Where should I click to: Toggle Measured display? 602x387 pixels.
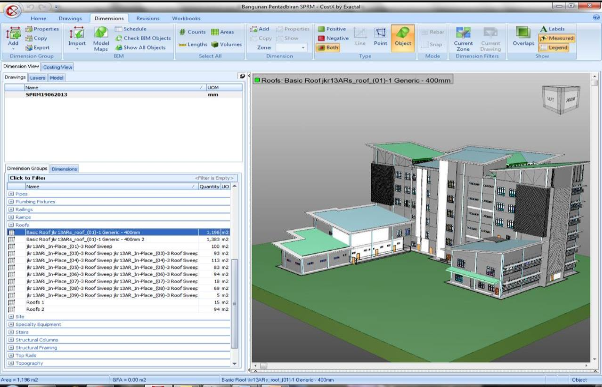[x=556, y=38]
